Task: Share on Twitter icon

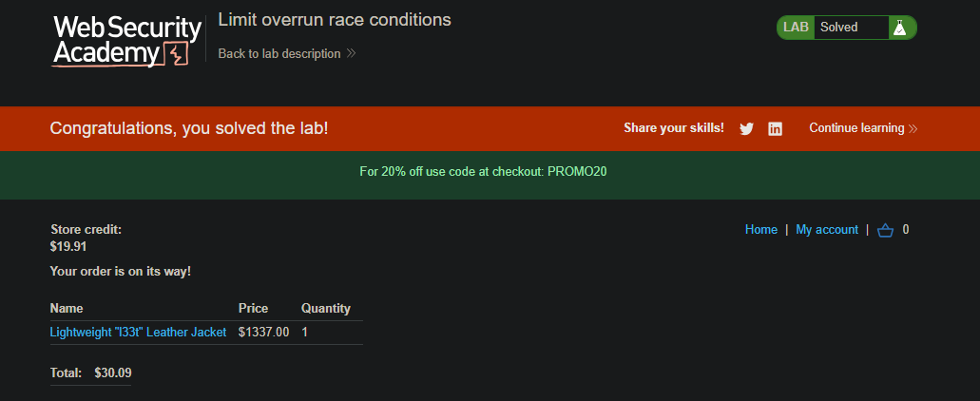Action: (x=746, y=128)
